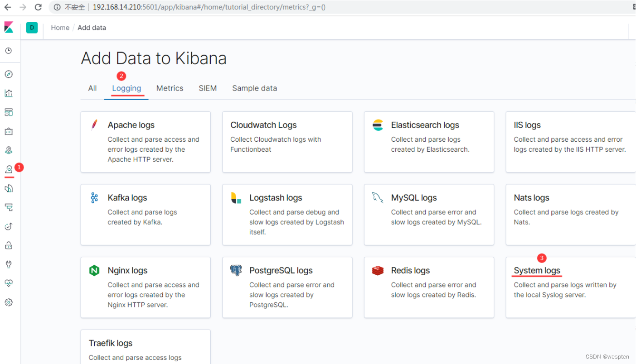Click the Redis red cube icon
The image size is (636, 364).
(x=378, y=271)
